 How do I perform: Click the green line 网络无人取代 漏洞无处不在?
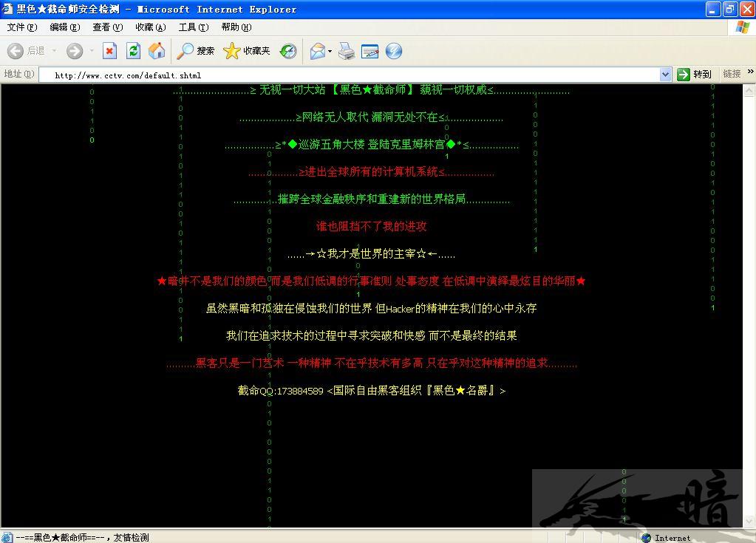(x=371, y=117)
